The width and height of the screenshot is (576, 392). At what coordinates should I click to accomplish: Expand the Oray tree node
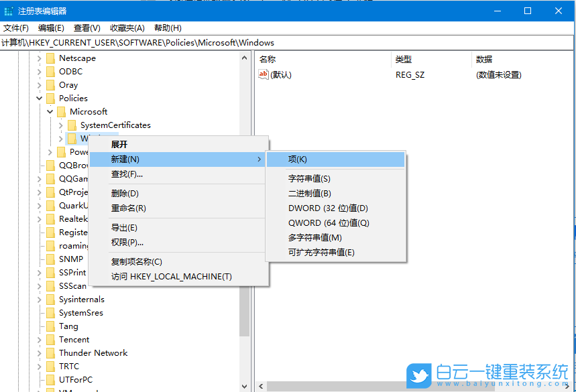(x=38, y=85)
